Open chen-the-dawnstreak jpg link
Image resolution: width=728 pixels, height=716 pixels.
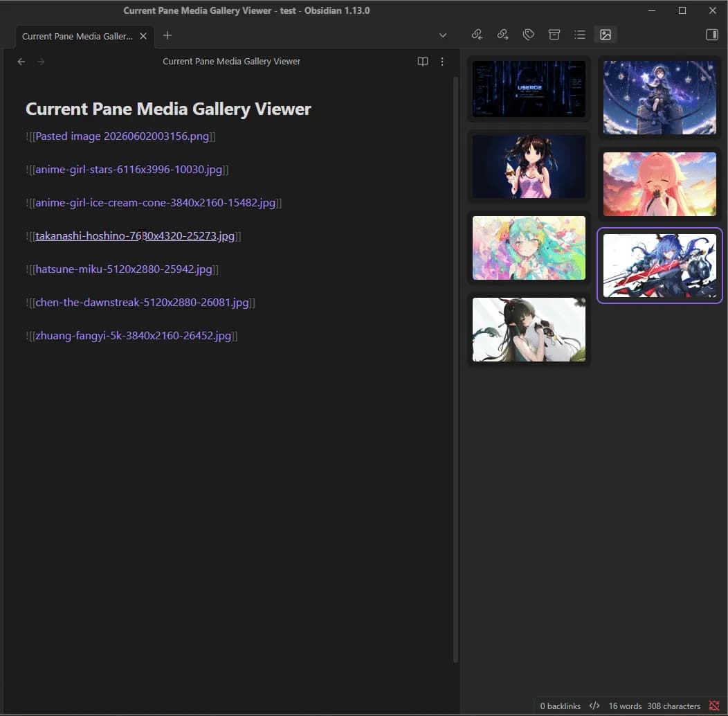pos(142,303)
